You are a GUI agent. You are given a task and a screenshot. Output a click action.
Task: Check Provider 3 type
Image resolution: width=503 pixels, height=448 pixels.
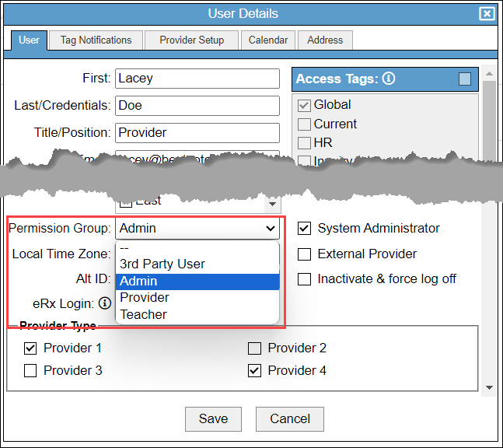(x=30, y=371)
